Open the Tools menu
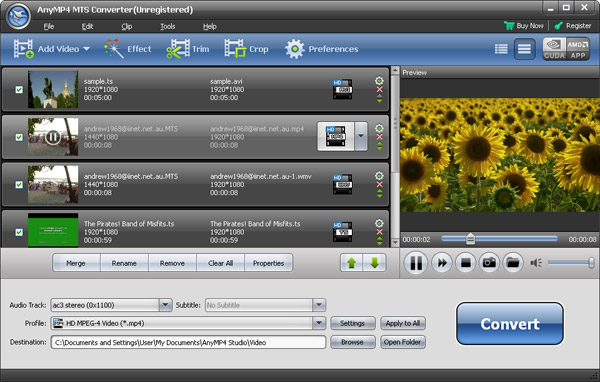The height and width of the screenshot is (382, 600). tap(168, 26)
